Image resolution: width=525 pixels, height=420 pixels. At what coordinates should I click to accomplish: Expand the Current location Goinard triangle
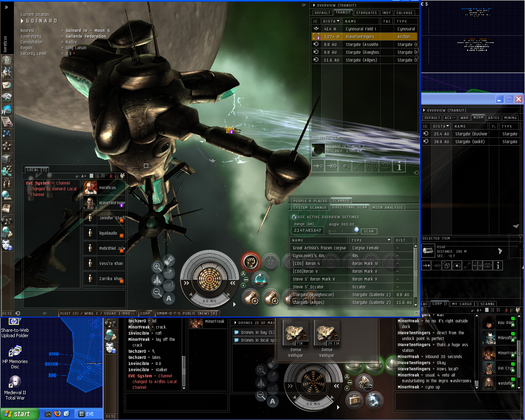click(22, 21)
